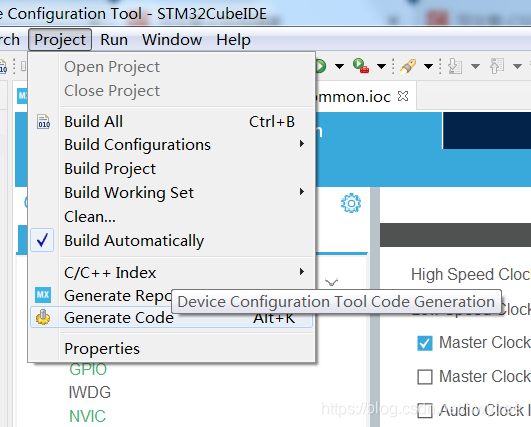531x427 pixels.
Task: Select GPIO in the peripheral list
Action: (88, 369)
